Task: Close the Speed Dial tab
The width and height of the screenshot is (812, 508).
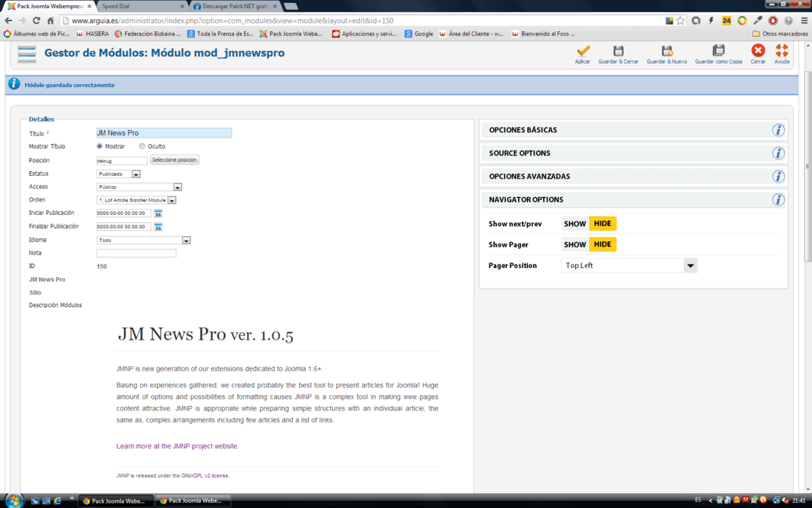Action: point(182,6)
